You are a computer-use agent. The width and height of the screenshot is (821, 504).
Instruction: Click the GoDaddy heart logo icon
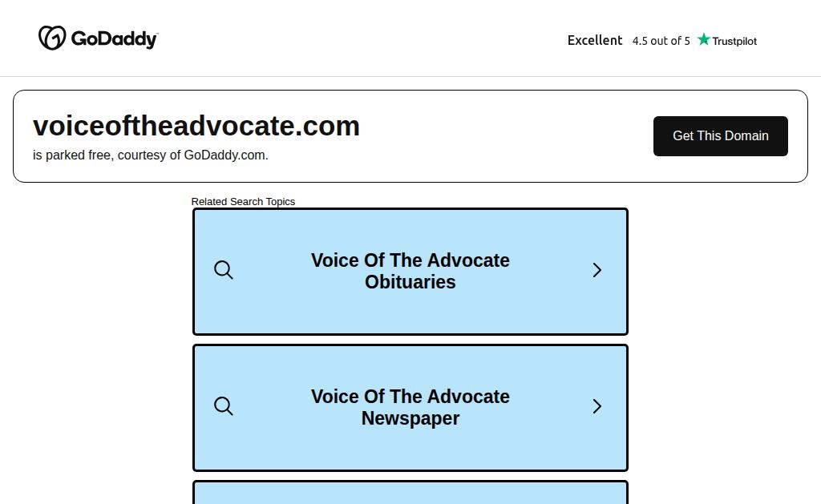pos(52,38)
